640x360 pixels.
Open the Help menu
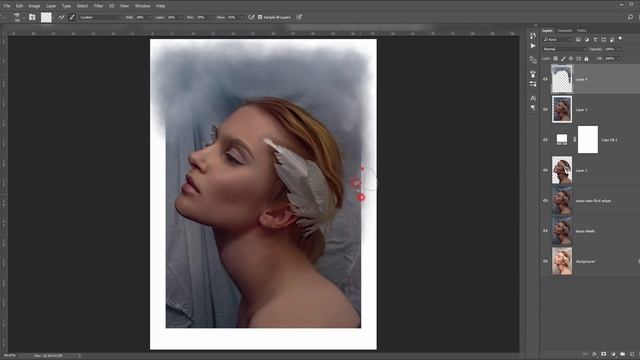161,6
